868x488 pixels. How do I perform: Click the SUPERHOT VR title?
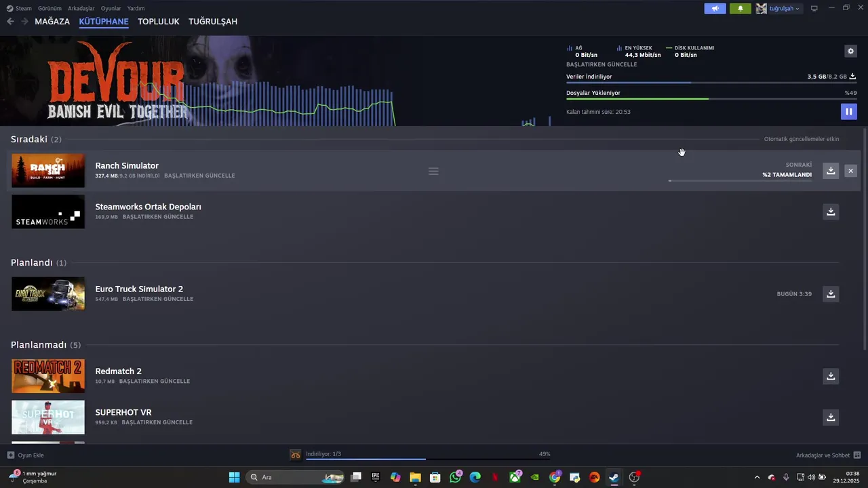pyautogui.click(x=123, y=412)
